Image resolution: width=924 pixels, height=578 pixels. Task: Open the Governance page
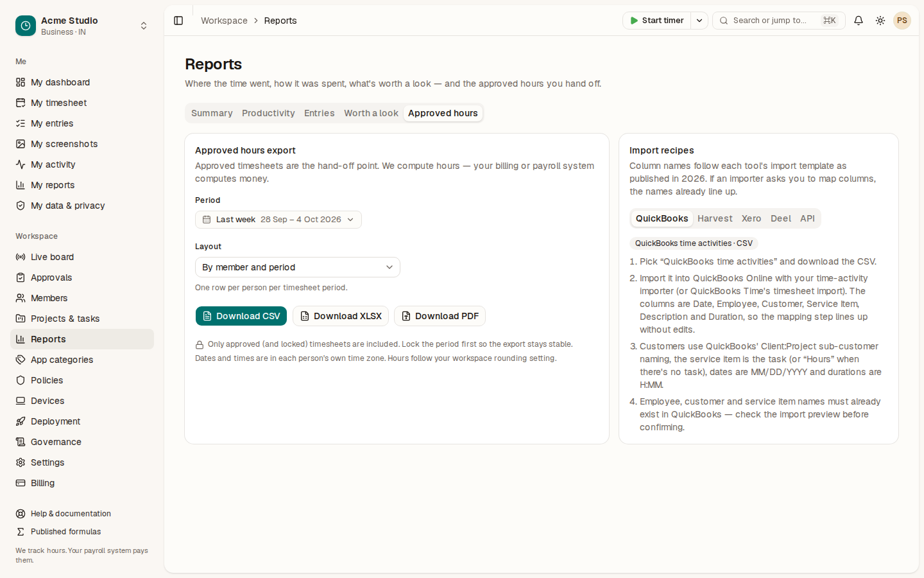[x=82, y=442]
